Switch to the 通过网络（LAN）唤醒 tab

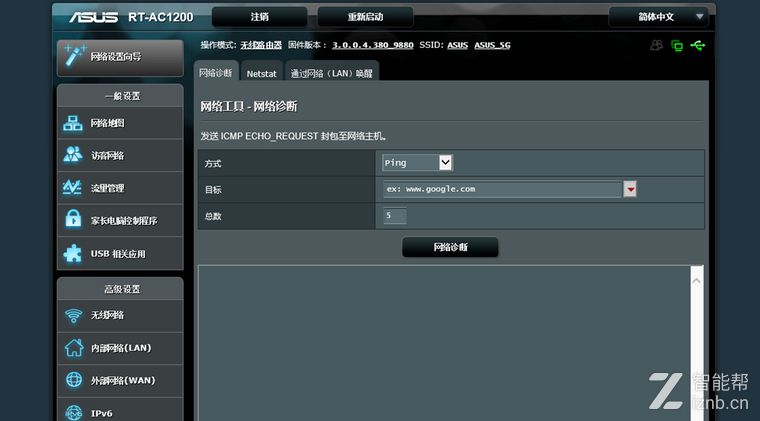[332, 74]
